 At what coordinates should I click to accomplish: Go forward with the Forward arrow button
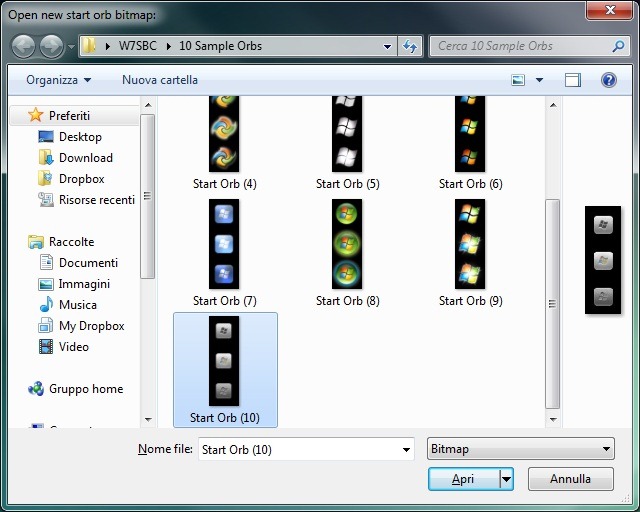pyautogui.click(x=51, y=46)
